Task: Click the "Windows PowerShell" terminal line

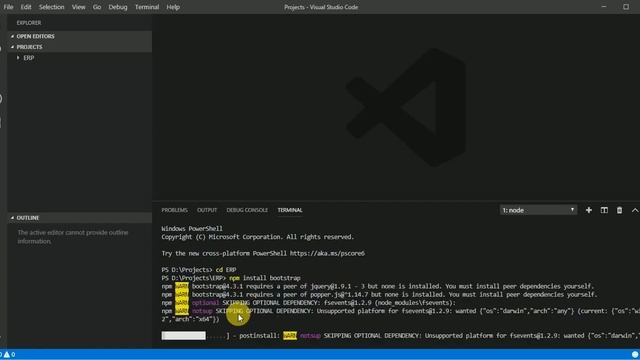Action: (x=192, y=229)
